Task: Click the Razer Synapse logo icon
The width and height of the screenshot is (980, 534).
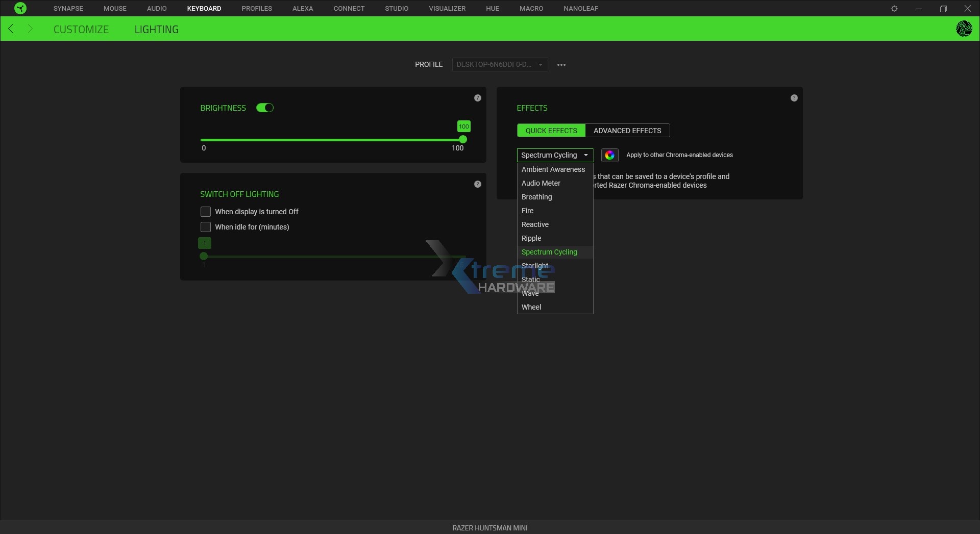Action: tap(20, 8)
